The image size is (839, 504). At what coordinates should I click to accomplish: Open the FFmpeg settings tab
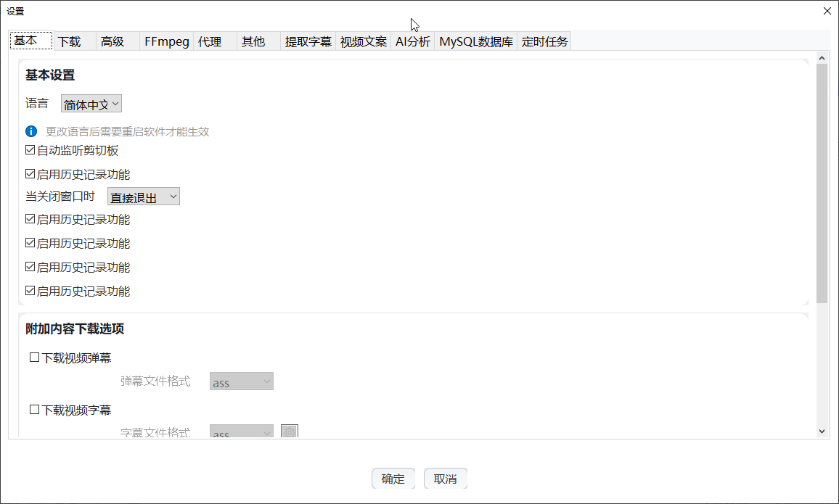click(x=166, y=41)
